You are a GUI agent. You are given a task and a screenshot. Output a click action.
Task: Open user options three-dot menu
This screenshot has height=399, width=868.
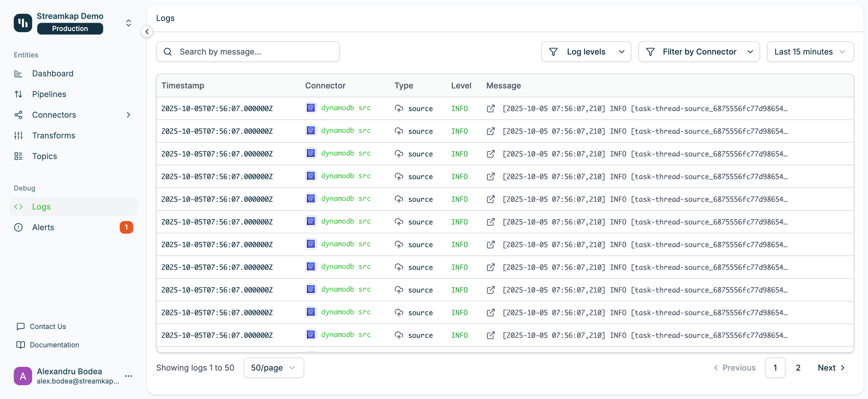[128, 376]
